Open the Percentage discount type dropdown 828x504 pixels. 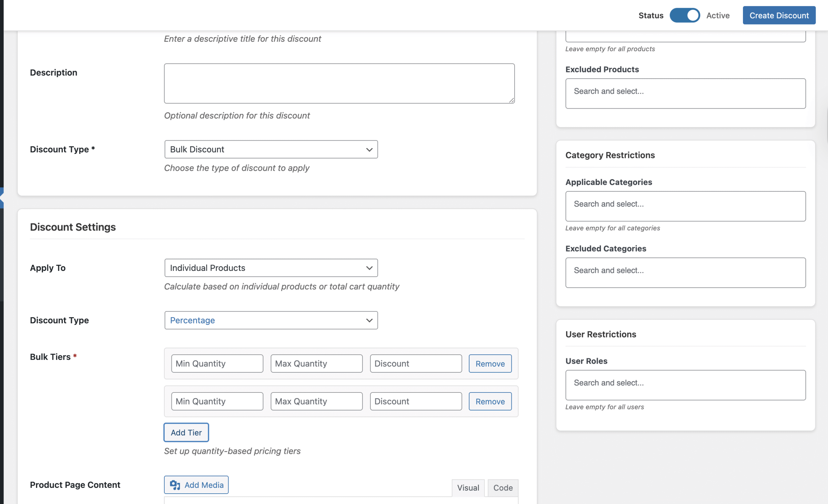click(271, 320)
